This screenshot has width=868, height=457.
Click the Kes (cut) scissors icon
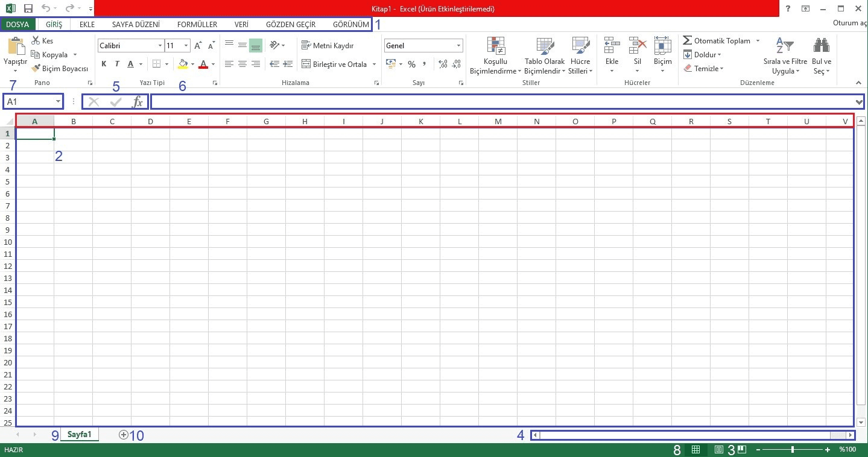coord(36,41)
